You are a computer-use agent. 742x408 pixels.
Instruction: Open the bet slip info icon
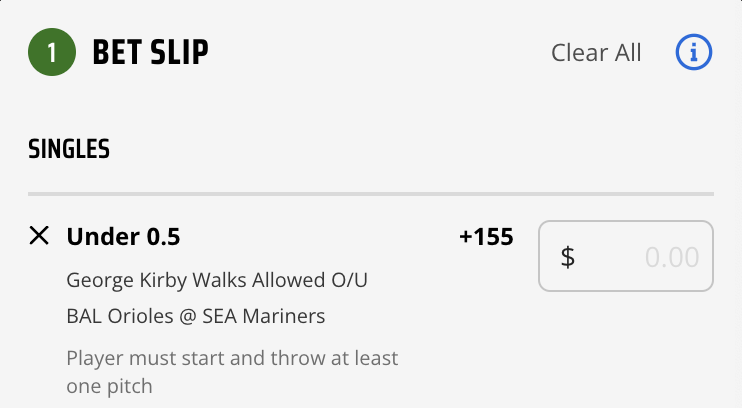point(693,52)
